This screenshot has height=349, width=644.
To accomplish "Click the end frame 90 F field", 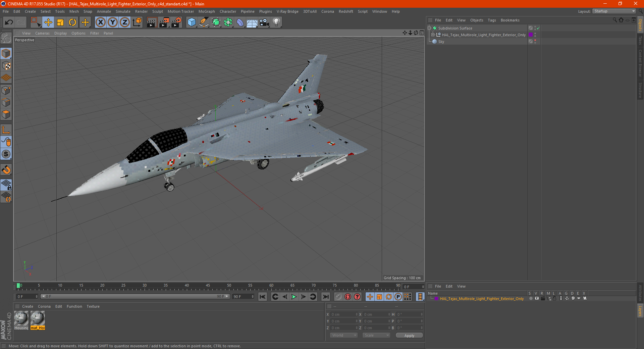I will [244, 297].
